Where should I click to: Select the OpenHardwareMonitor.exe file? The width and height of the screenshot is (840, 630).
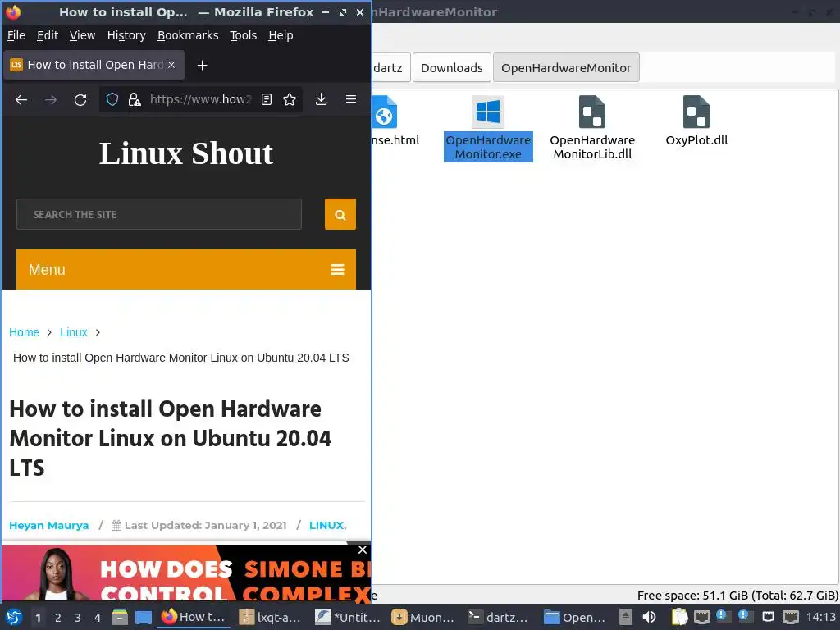tap(488, 129)
